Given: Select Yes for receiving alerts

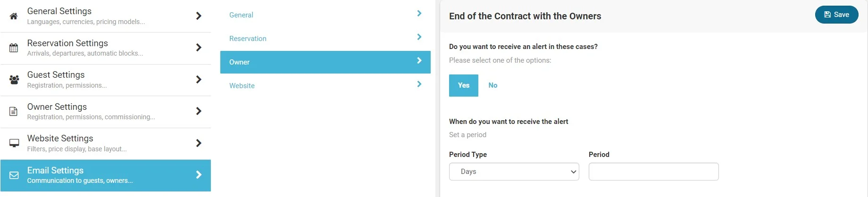Looking at the screenshot, I should click(463, 85).
